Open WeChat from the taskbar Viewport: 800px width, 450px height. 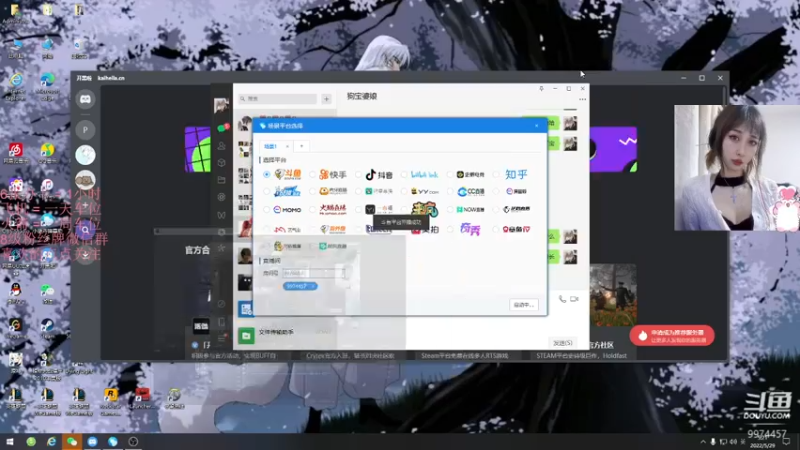coord(71,441)
